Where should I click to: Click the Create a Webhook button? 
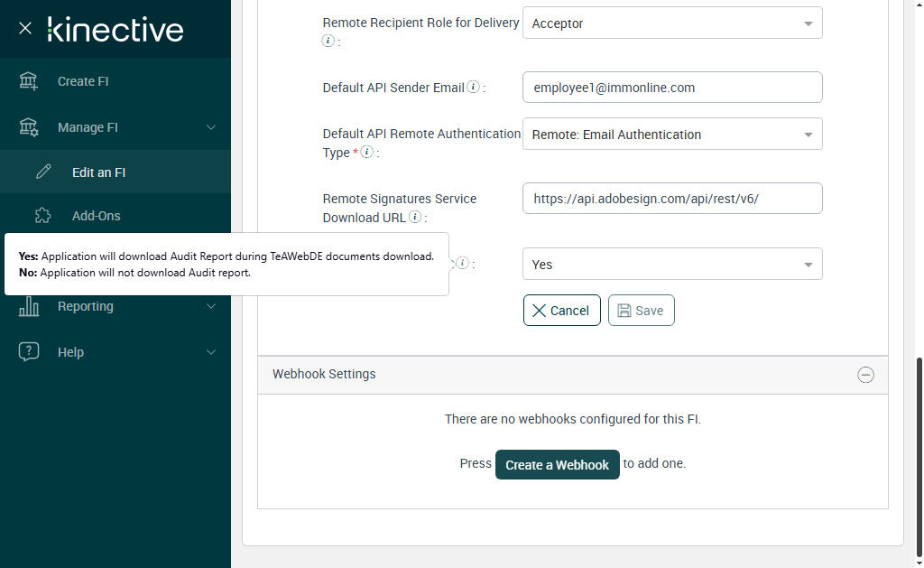pos(557,464)
